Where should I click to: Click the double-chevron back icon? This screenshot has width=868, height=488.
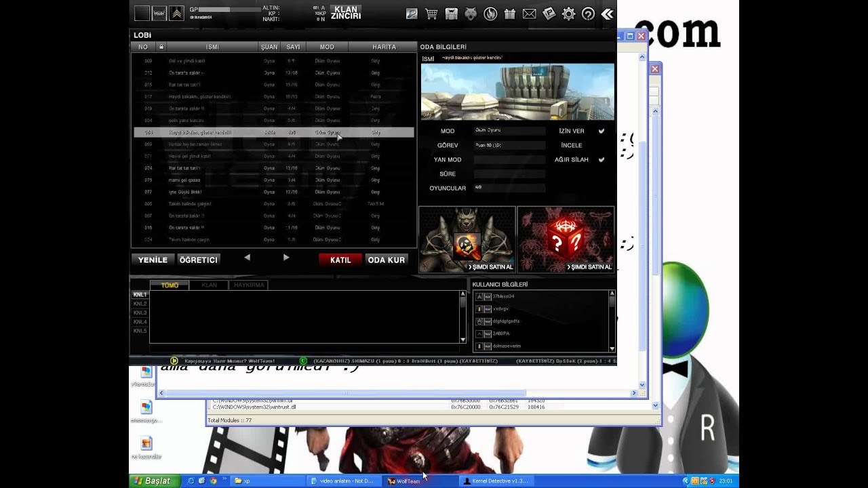608,14
